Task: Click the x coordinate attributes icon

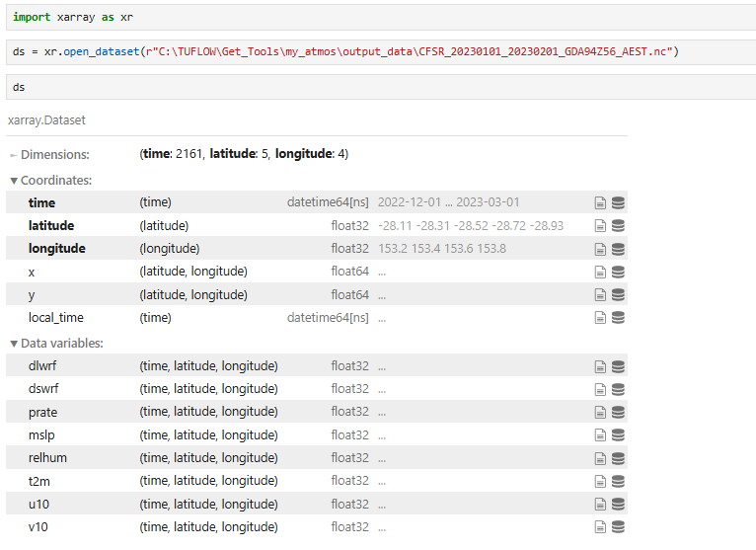Action: coord(600,272)
